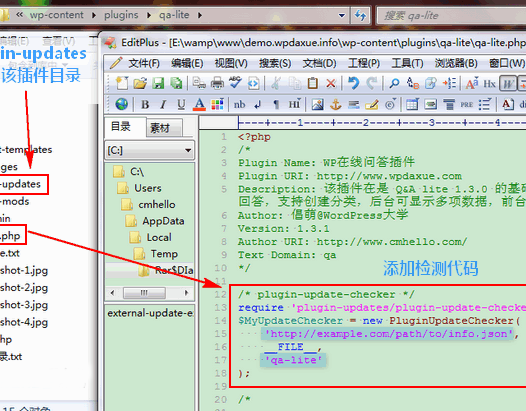Image resolution: width=526 pixels, height=411 pixels.
Task: Click the Print icon in toolbar
Action: click(x=217, y=83)
